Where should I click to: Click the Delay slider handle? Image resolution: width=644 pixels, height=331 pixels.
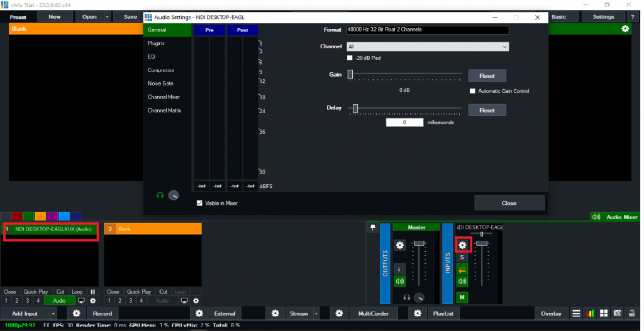point(355,108)
